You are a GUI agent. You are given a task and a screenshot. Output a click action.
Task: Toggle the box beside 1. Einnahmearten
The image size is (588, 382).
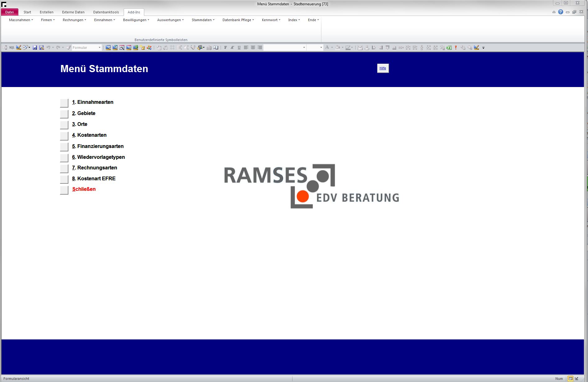(x=64, y=103)
